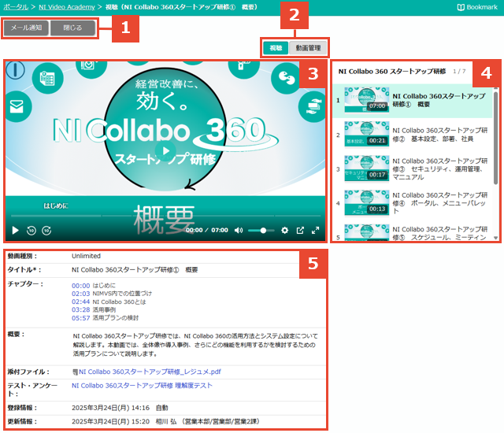Click the Unlimited video type value
Viewport: 504px width, 433px height.
86,256
